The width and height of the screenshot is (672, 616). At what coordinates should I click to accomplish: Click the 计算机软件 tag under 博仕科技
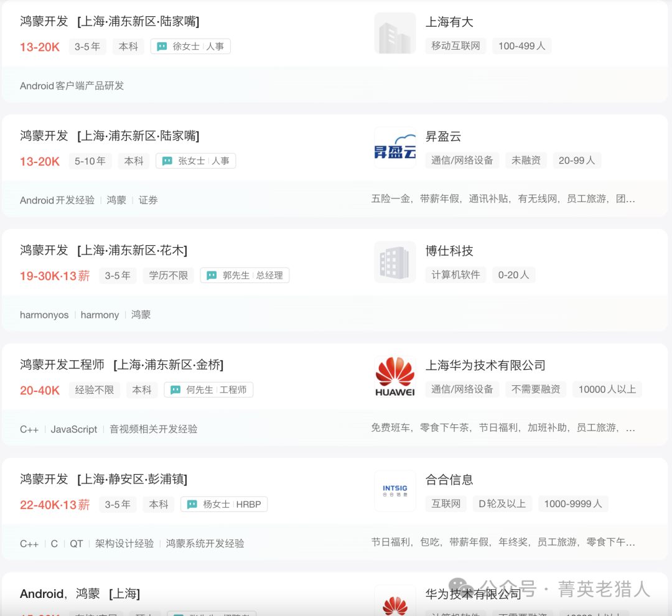coord(455,275)
